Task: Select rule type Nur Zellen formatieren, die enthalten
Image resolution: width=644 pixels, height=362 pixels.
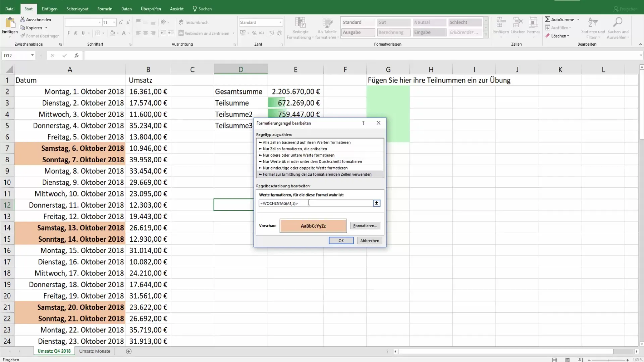Action: 320,149
